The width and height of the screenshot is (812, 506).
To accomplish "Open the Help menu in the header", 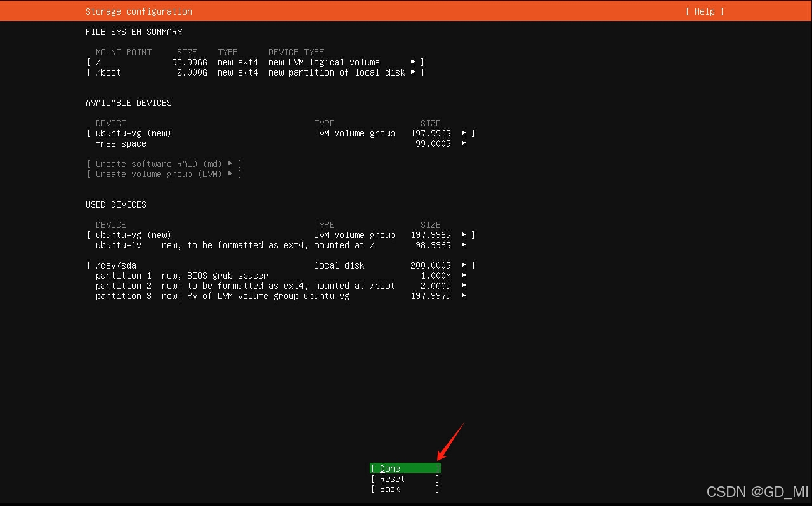I will click(x=704, y=11).
